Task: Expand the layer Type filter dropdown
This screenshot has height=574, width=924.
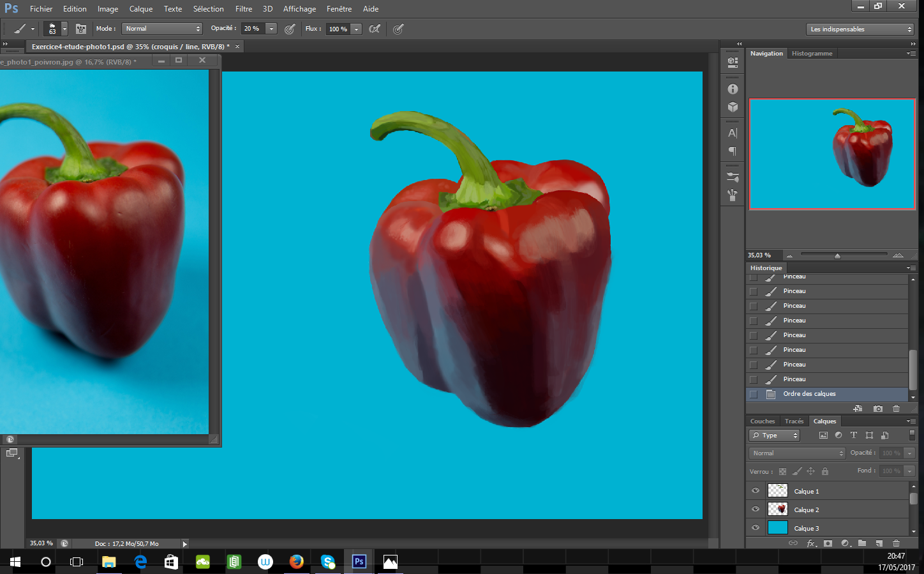Action: (773, 435)
